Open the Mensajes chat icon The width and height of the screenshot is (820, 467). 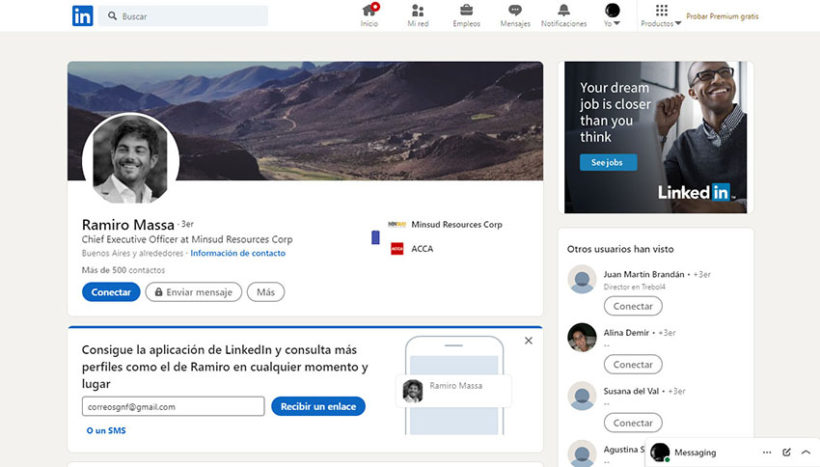(515, 11)
